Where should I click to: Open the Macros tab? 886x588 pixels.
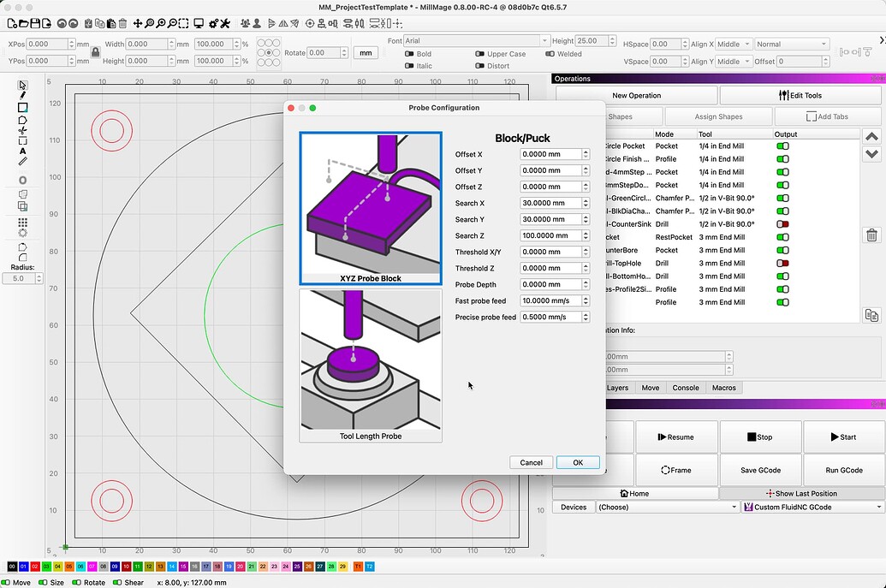pos(724,388)
